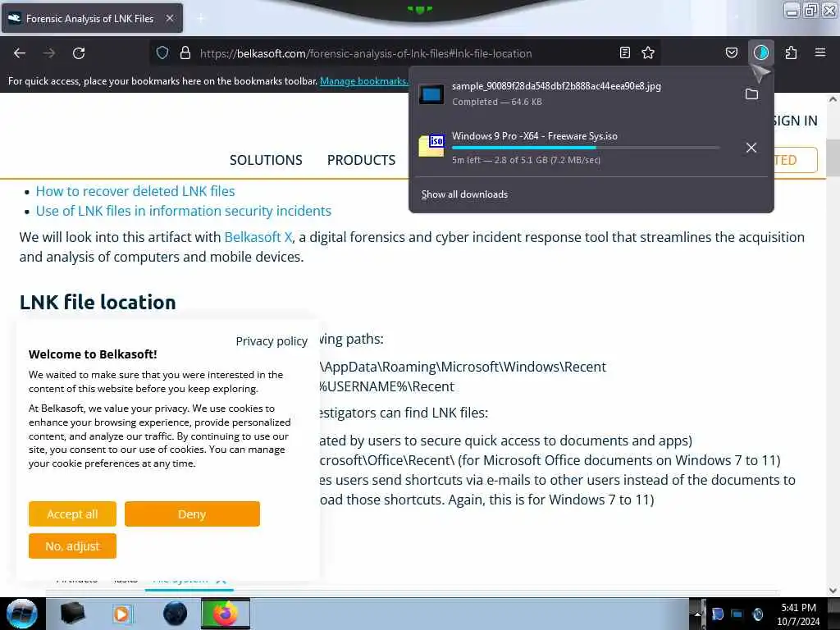The width and height of the screenshot is (840, 630).
Task: Deny cookies
Action: pos(192,514)
